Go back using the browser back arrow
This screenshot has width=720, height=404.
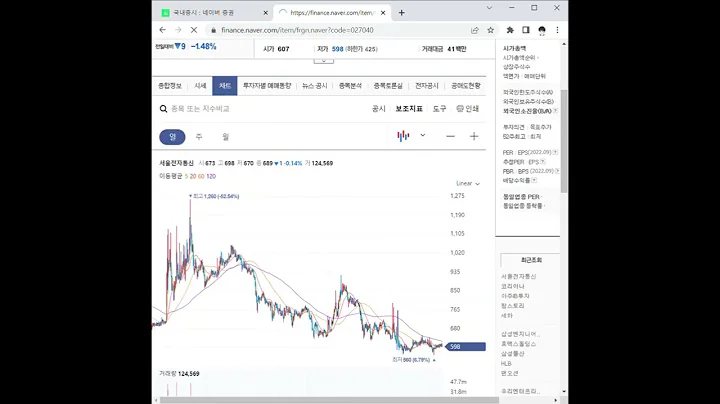(163, 30)
